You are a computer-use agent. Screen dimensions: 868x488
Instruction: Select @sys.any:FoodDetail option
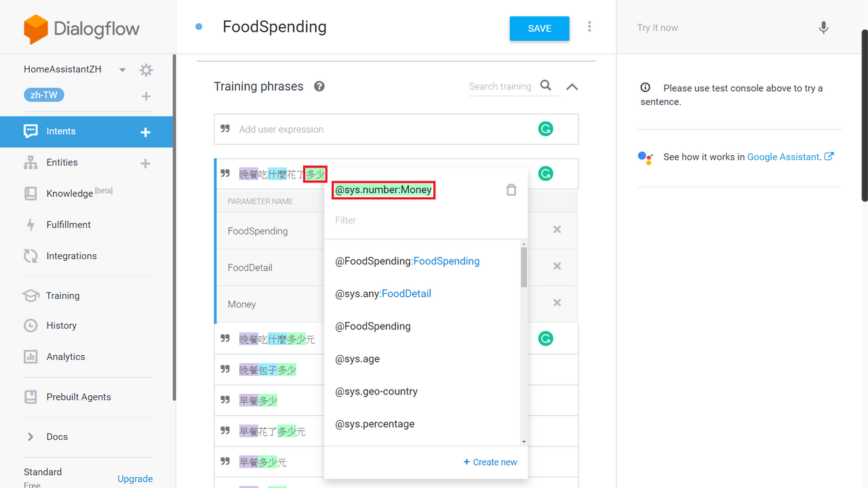pyautogui.click(x=383, y=293)
